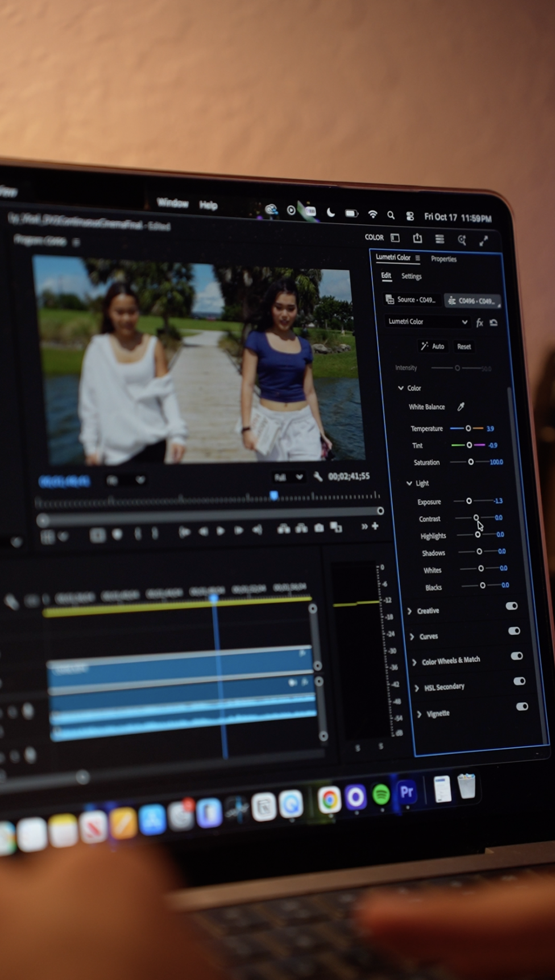
Task: Toggle the HSL Secondary switch
Action: point(519,681)
